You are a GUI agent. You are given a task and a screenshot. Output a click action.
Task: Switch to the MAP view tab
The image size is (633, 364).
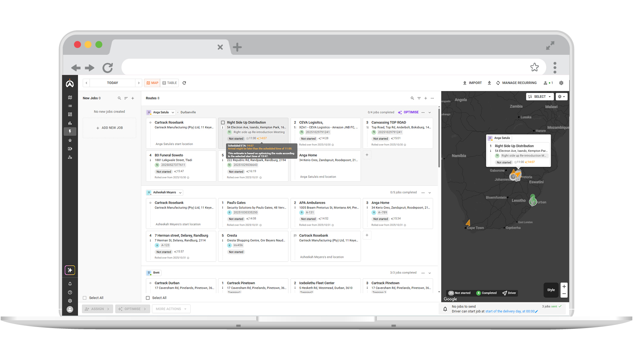152,83
